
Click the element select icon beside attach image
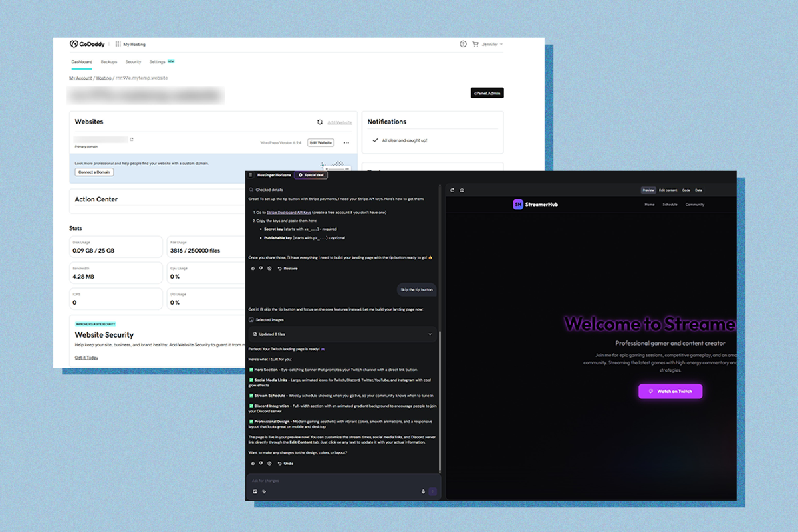tap(264, 491)
